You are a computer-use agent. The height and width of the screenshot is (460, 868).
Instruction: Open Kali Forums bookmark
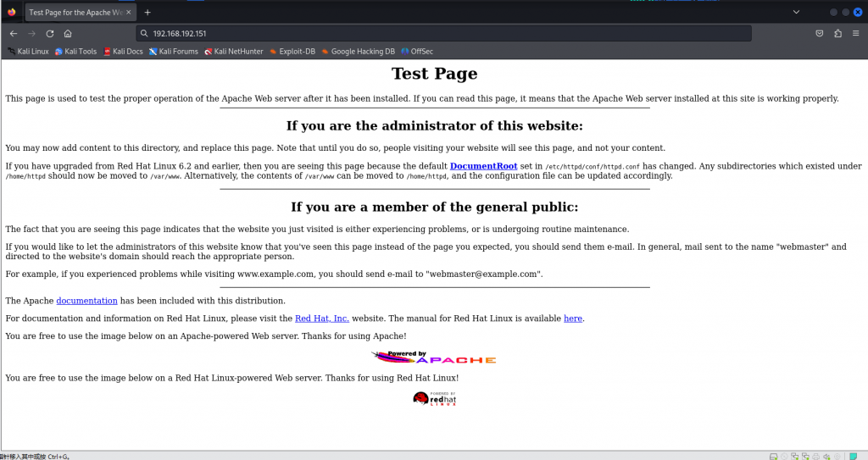pyautogui.click(x=173, y=52)
